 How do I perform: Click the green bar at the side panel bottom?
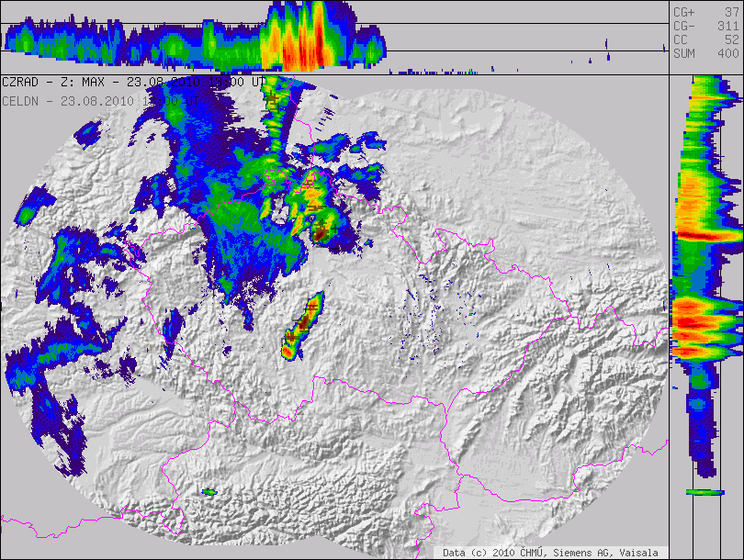(x=705, y=492)
